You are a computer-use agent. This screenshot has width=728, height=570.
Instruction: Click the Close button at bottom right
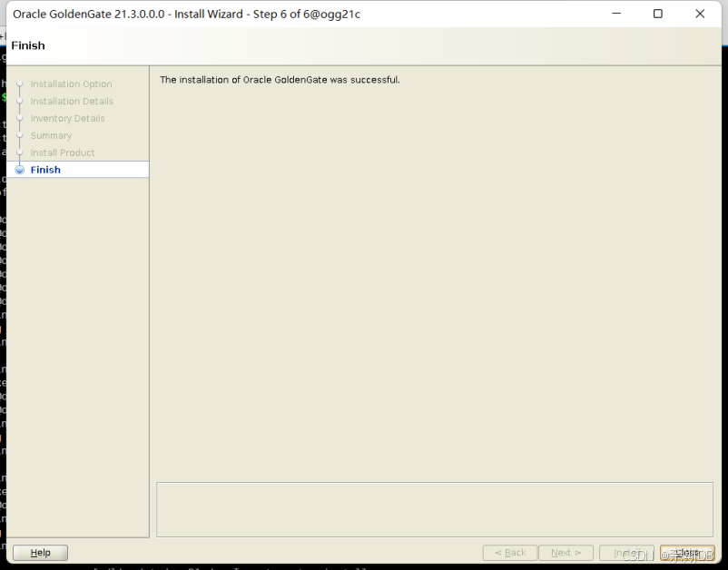click(x=687, y=553)
